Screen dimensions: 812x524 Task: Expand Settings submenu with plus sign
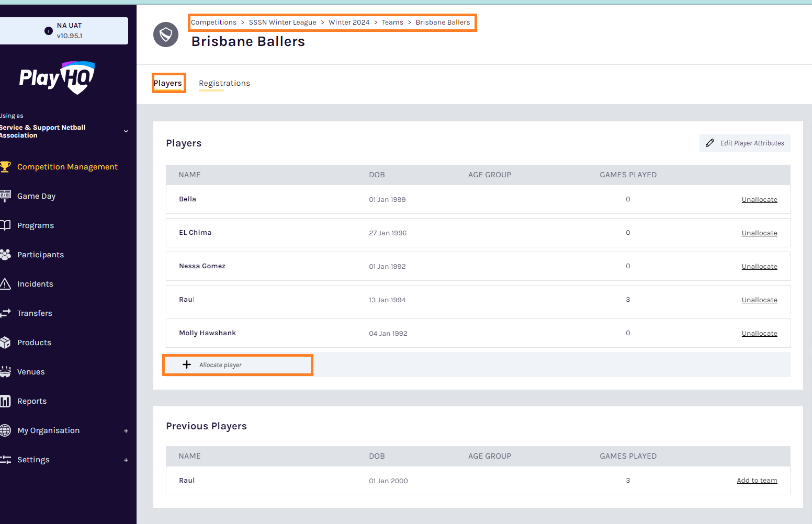click(126, 460)
